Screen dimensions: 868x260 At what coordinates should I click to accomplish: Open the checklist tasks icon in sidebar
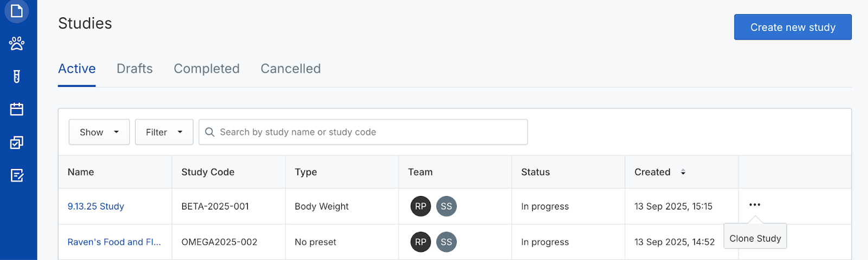[17, 143]
